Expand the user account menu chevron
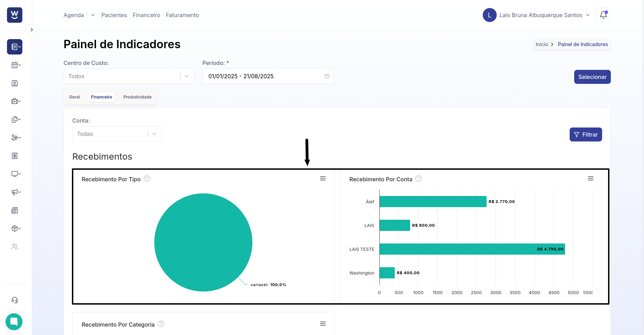644x335 pixels. 588,15
